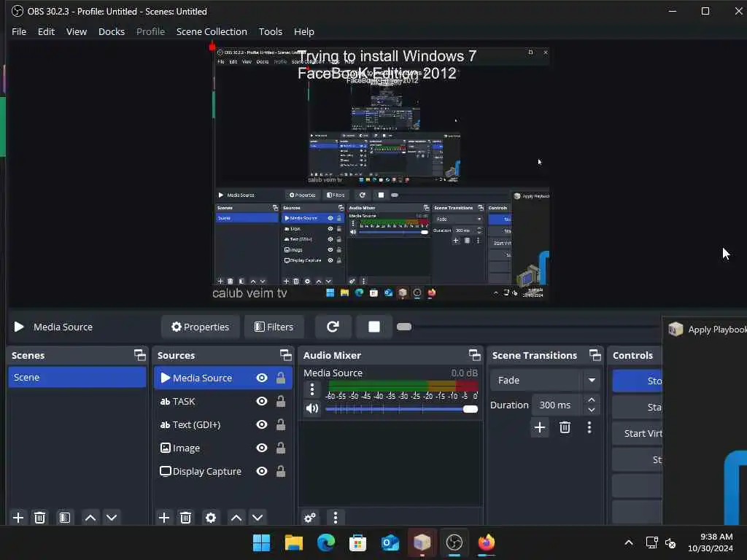This screenshot has height=560, width=747.
Task: Delete the selected source with trash icon
Action: pos(186,518)
